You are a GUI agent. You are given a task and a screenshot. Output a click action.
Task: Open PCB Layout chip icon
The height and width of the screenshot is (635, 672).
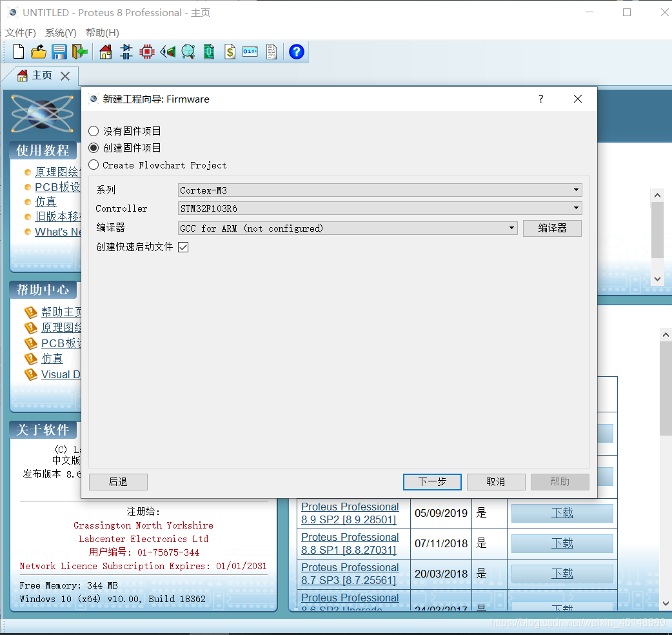click(x=146, y=52)
